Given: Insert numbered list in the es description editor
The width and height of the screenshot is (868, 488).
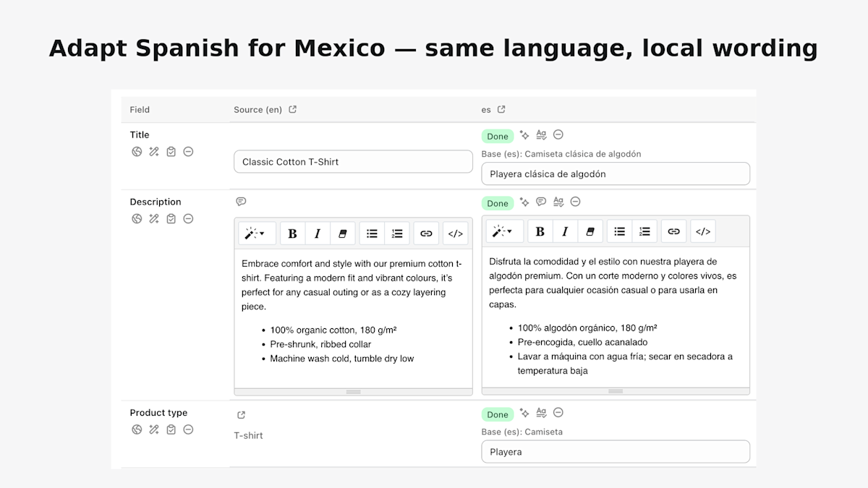Looking at the screenshot, I should pyautogui.click(x=644, y=231).
